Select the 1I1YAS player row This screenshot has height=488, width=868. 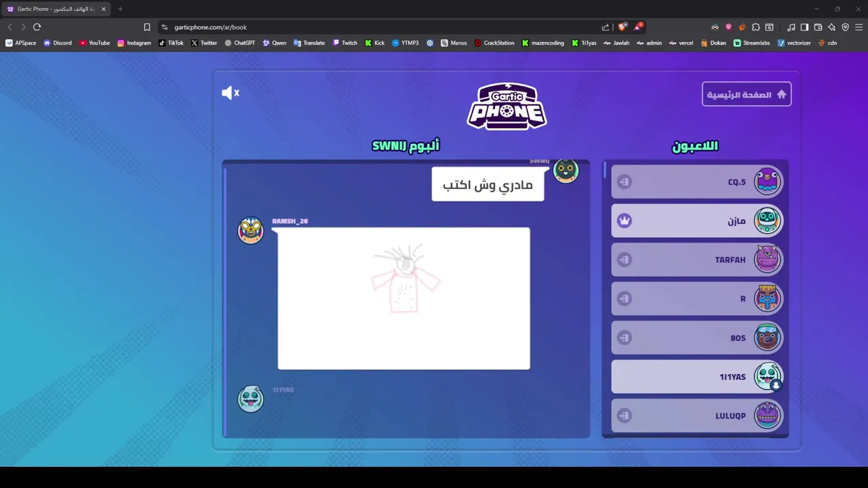(697, 377)
